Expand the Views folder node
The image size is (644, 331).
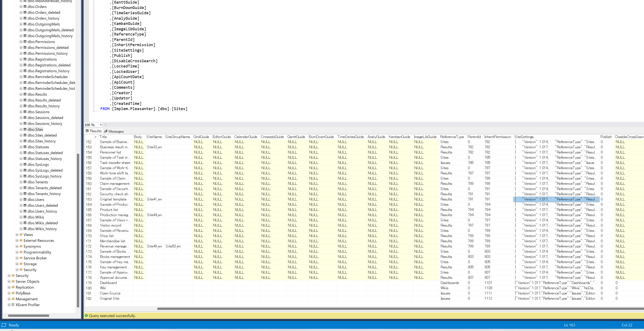click(x=17, y=235)
